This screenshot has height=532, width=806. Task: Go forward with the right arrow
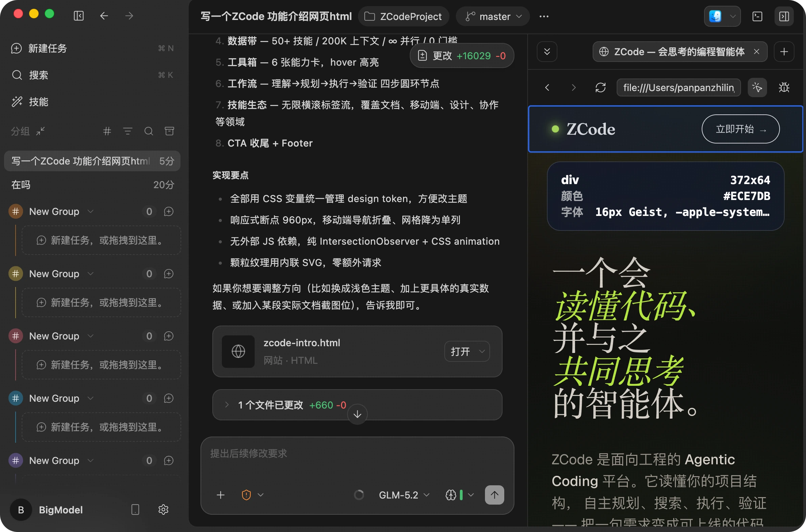tap(129, 16)
